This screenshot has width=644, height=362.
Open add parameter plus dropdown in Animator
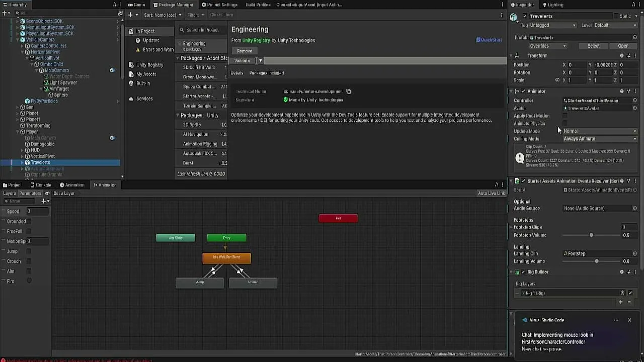click(x=45, y=201)
